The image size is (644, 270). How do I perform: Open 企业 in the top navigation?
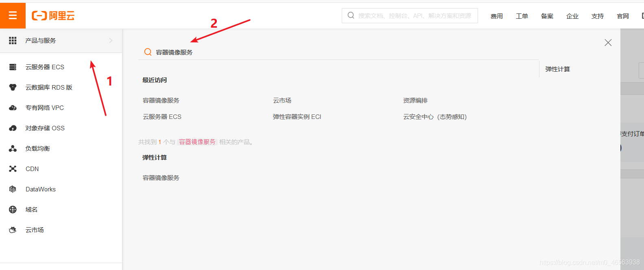(572, 16)
